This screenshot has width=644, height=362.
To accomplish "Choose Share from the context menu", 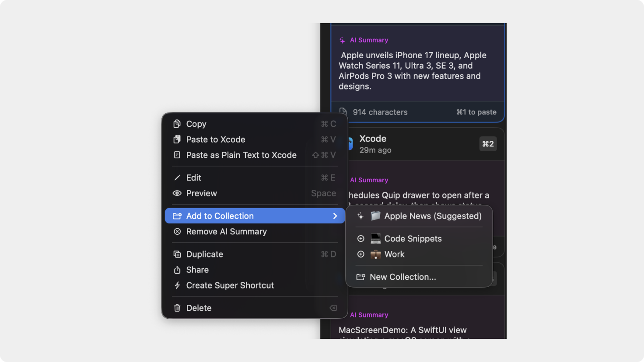I will [255, 270].
